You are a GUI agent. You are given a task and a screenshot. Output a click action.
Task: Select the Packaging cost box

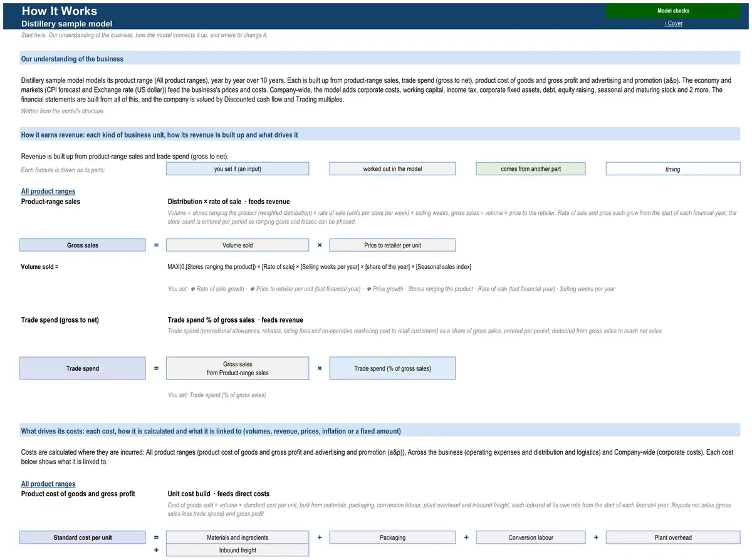[392, 537]
